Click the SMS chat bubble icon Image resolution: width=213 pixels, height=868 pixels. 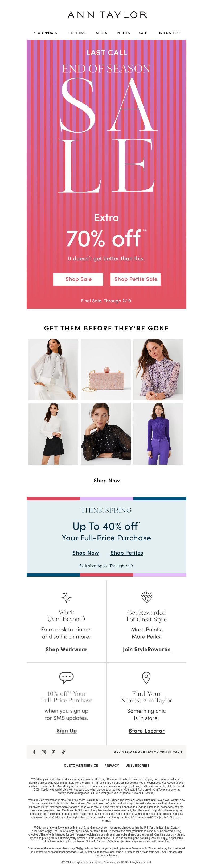point(66,677)
